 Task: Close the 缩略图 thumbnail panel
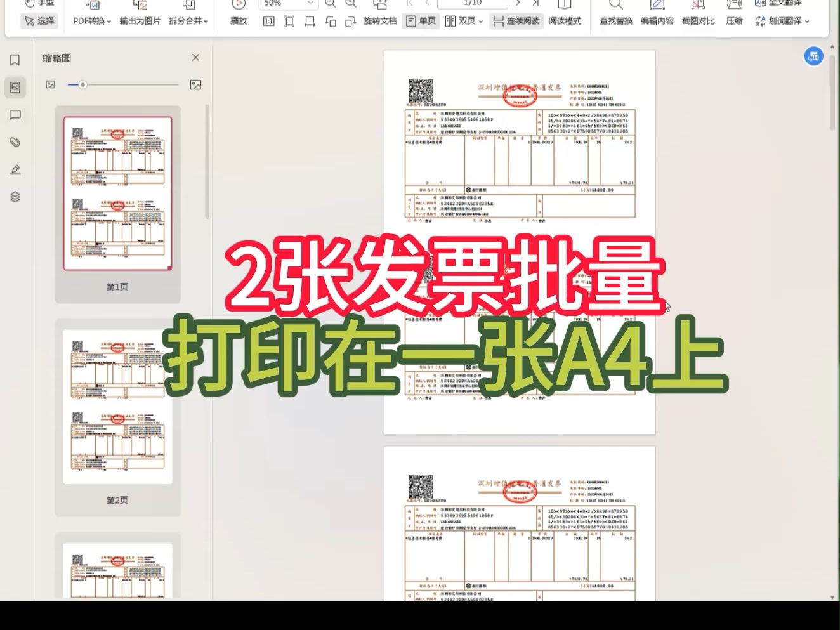tap(195, 58)
